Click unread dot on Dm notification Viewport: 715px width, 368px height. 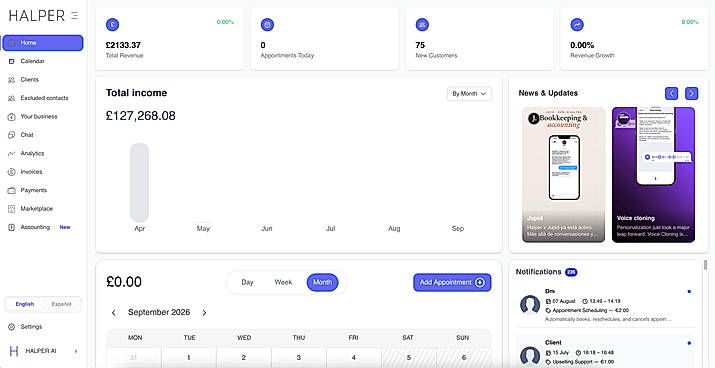(x=689, y=291)
